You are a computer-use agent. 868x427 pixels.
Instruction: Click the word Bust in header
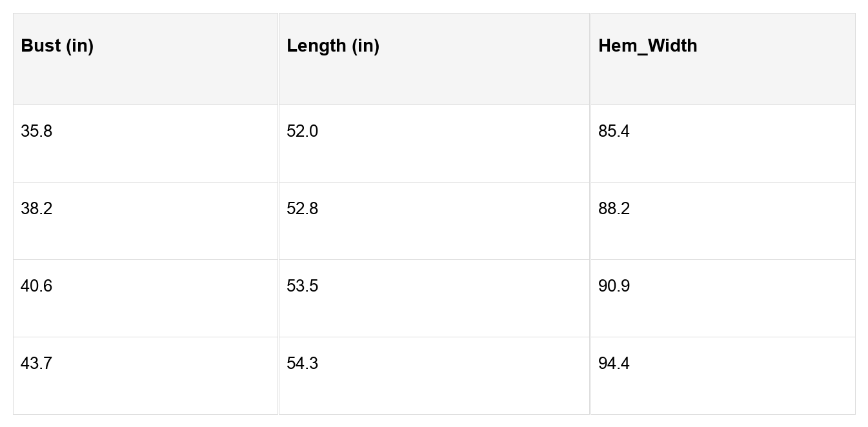coord(41,46)
